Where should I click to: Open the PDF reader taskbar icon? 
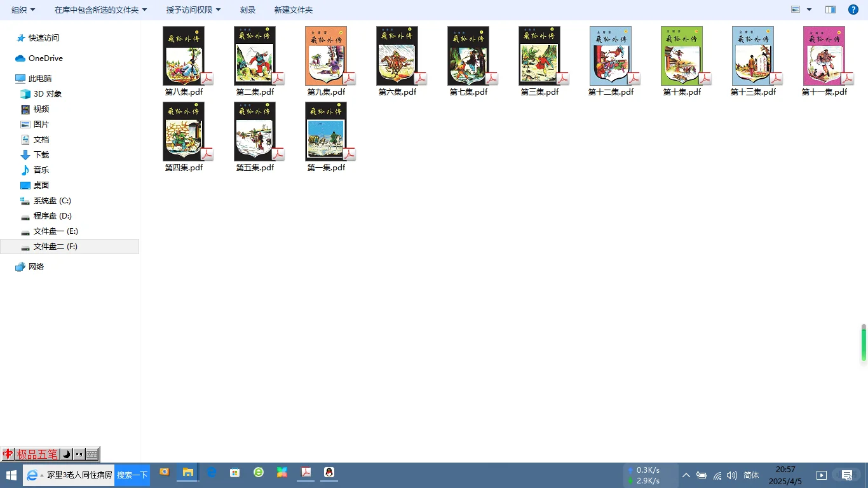306,472
